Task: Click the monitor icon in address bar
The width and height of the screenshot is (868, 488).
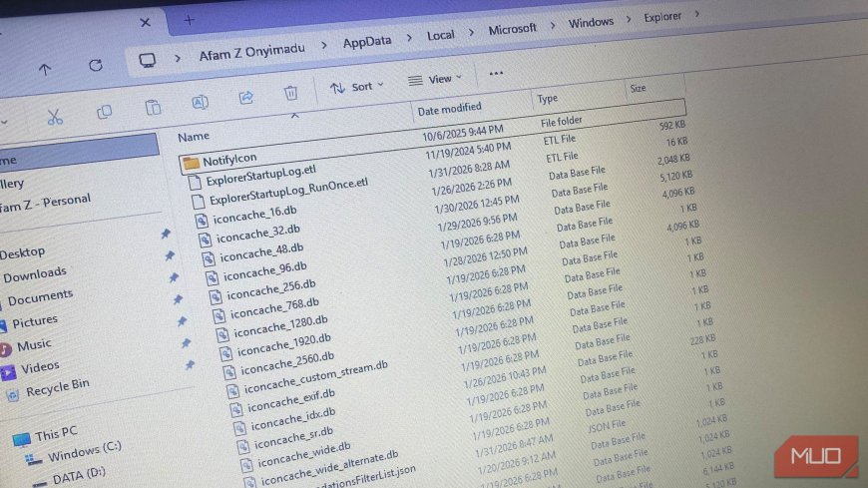Action: [148, 60]
